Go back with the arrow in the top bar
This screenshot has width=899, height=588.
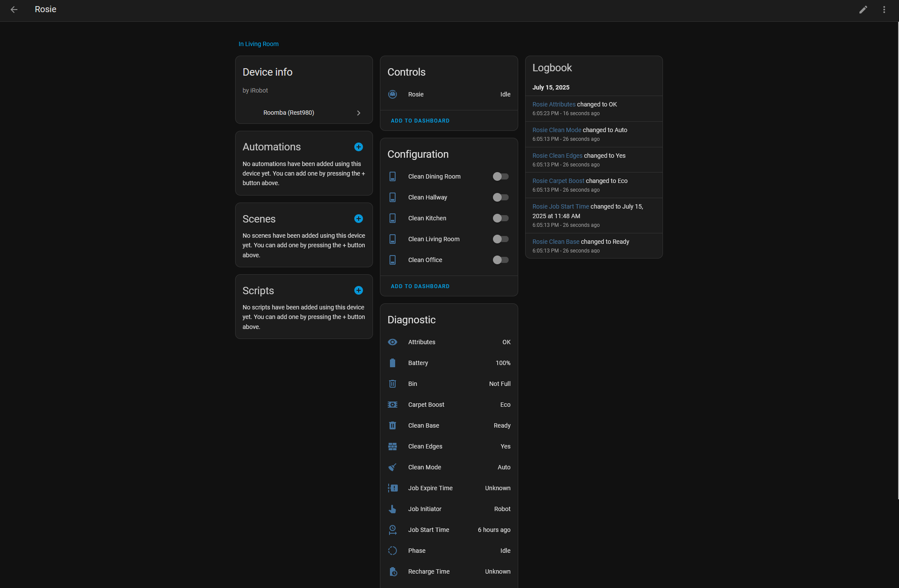pos(14,9)
